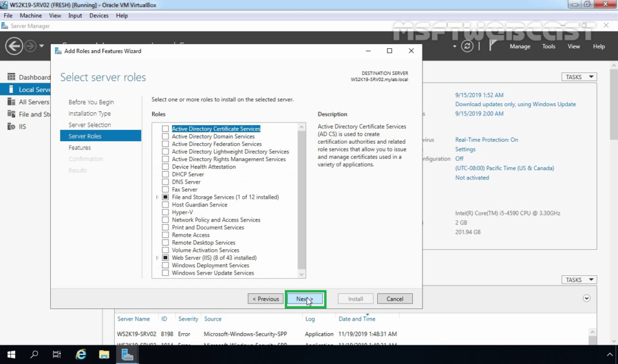Check Volume Activation Services role
The image size is (618, 364).
point(165,250)
